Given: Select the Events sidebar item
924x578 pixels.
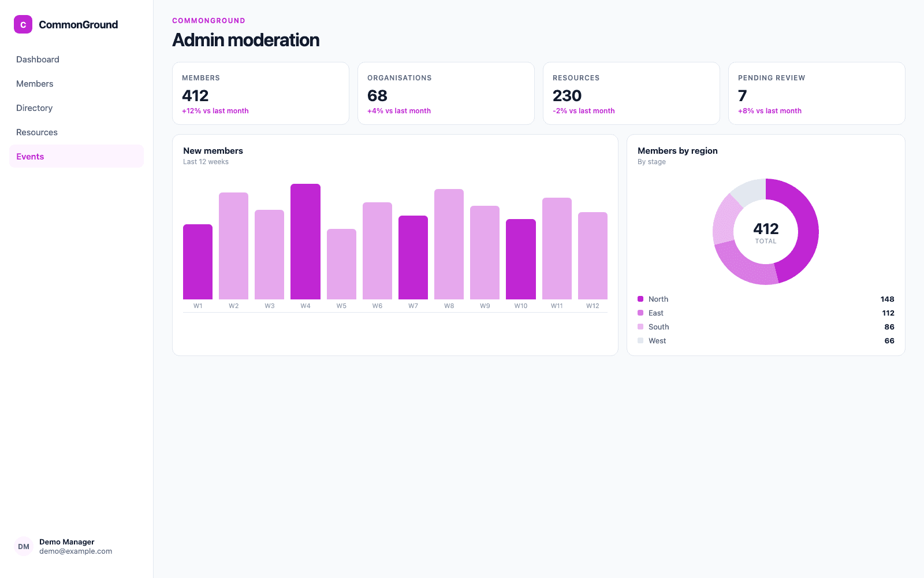Looking at the screenshot, I should tap(76, 157).
